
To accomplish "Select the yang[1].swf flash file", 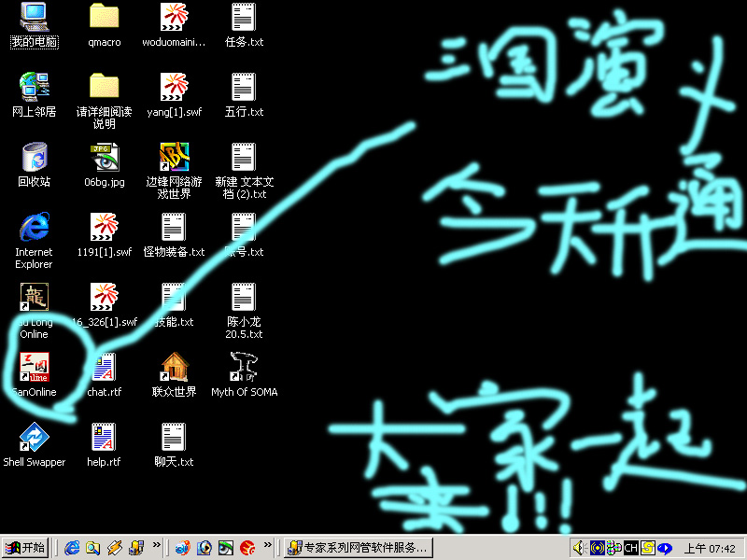I will (175, 88).
